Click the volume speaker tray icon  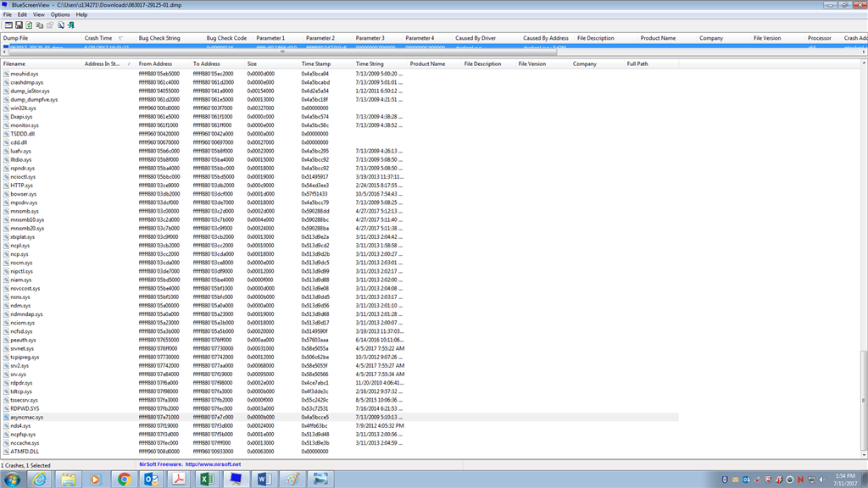click(822, 480)
